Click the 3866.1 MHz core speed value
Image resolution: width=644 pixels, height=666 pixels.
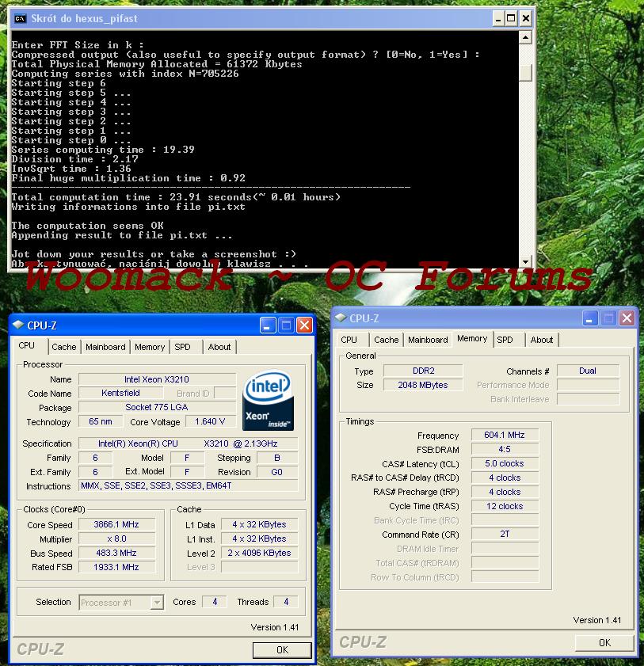pos(116,524)
